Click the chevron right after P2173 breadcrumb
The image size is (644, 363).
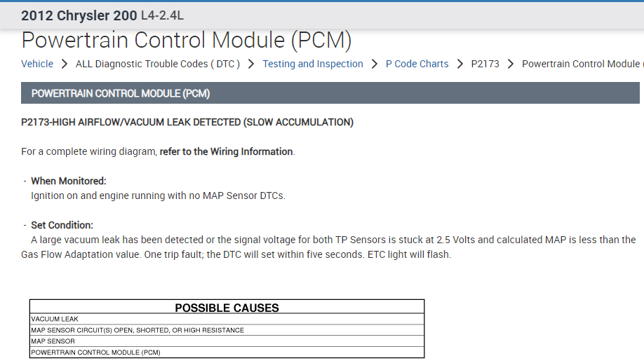tap(511, 64)
